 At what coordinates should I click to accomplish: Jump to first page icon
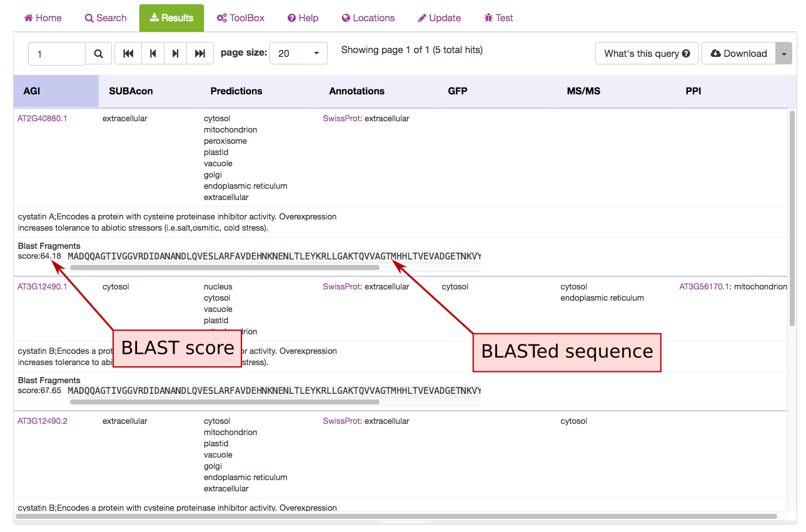[128, 54]
